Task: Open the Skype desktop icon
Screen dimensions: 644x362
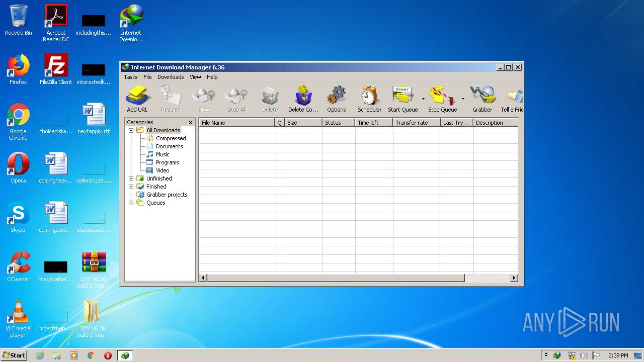Action: [x=18, y=217]
